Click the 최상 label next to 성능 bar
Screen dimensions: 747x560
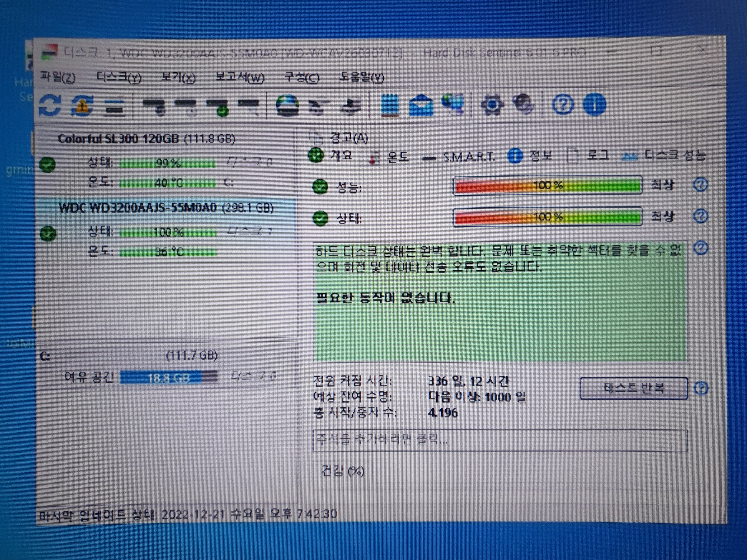click(x=662, y=185)
